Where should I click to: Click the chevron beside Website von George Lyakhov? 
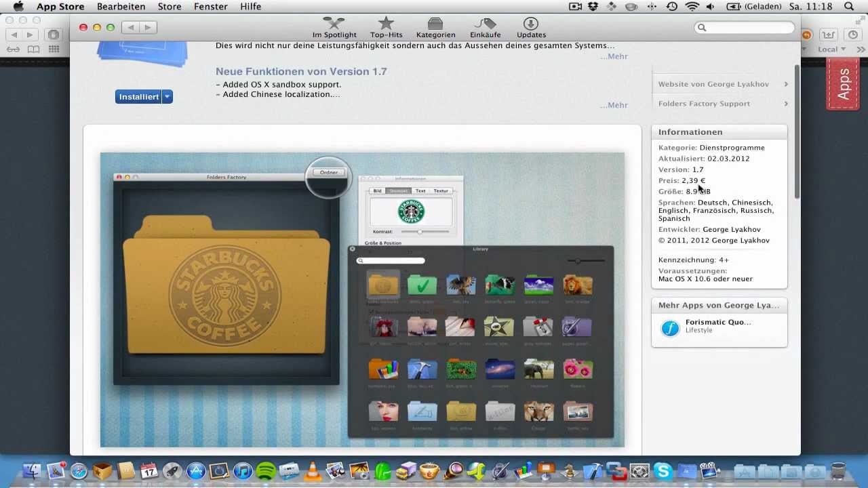click(785, 84)
